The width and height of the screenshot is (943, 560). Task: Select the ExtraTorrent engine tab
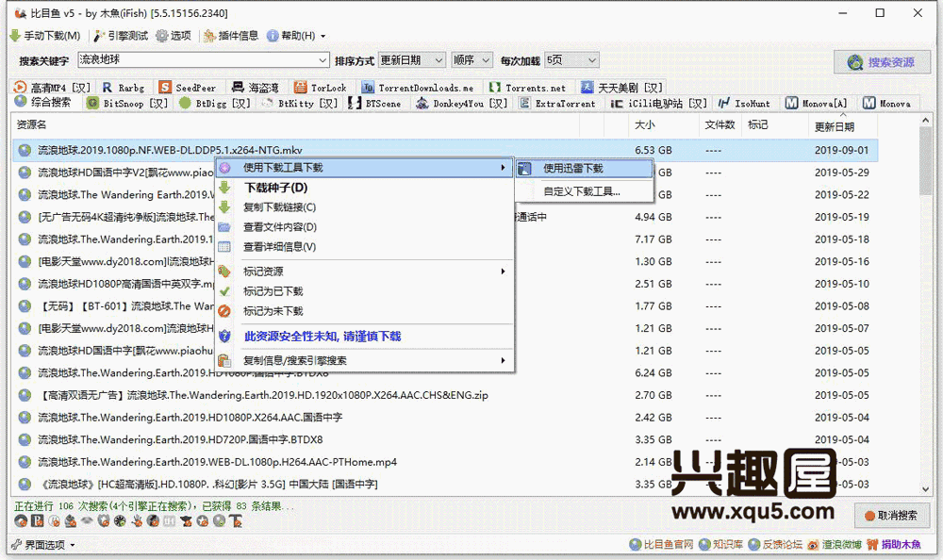(557, 104)
